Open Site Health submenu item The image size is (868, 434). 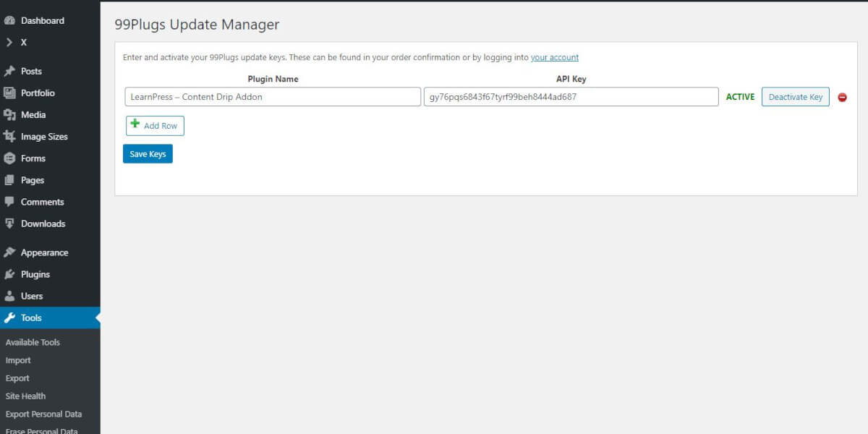coord(25,396)
